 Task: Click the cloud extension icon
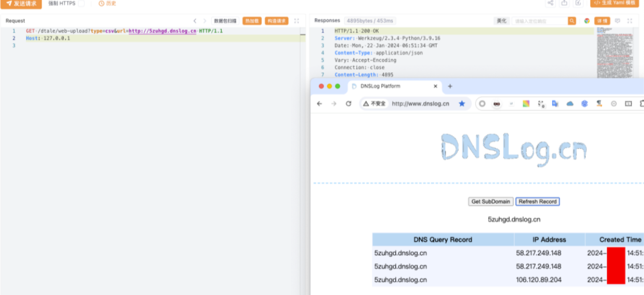tap(570, 104)
